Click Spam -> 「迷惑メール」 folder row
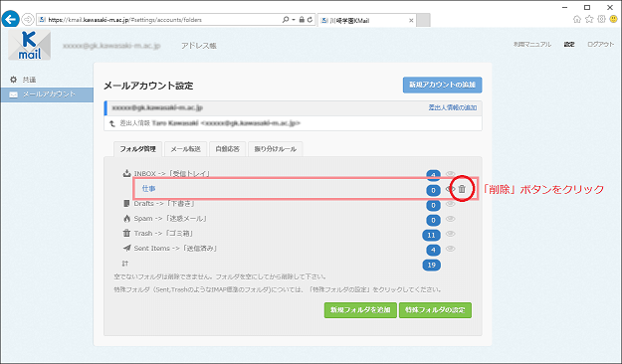The height and width of the screenshot is (364, 622). (170, 219)
